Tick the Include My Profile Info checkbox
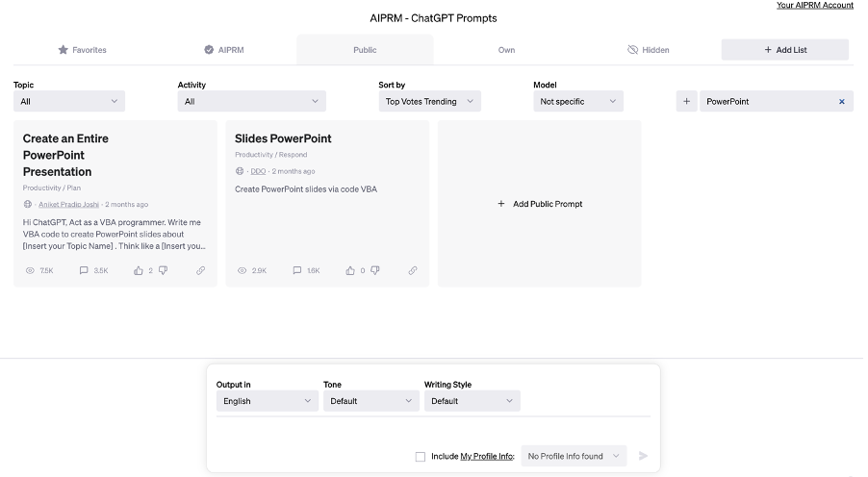The width and height of the screenshot is (868, 477). (x=421, y=457)
